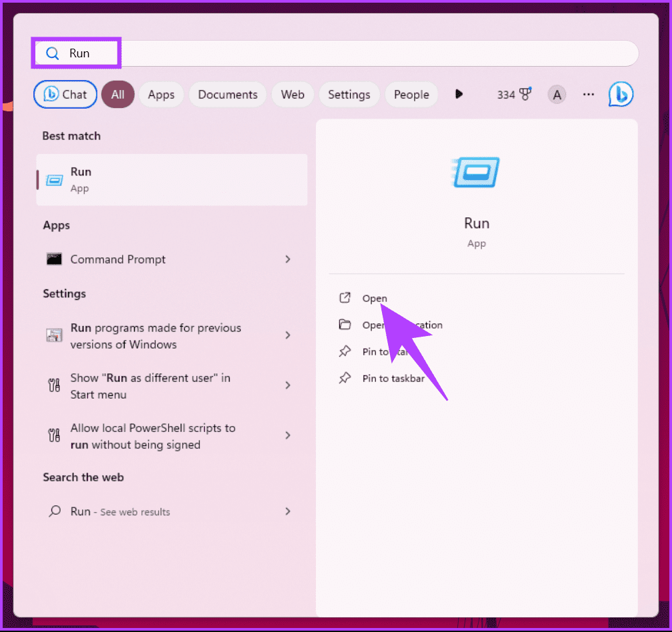Image resolution: width=672 pixels, height=632 pixels.
Task: Click the search magnifier icon
Action: [52, 53]
